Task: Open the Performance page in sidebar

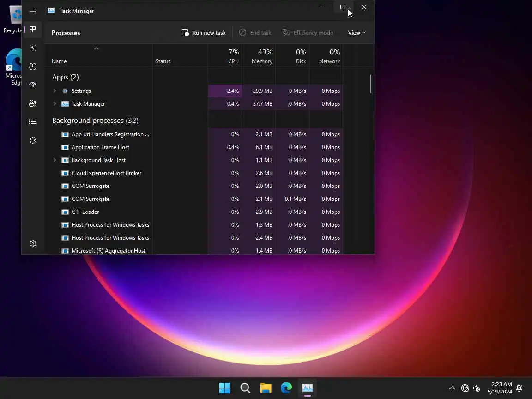Action: coord(33,48)
